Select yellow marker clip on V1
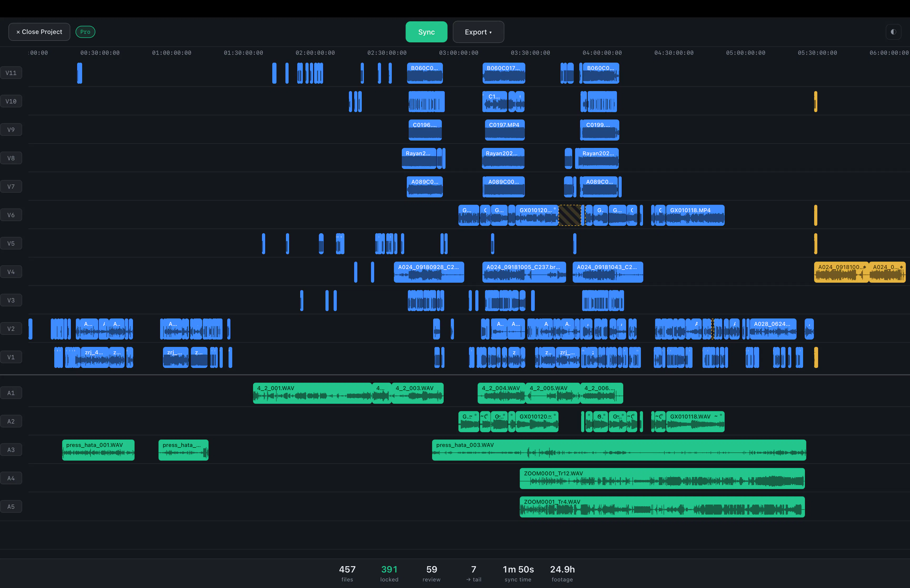This screenshot has height=588, width=910. [x=816, y=357]
